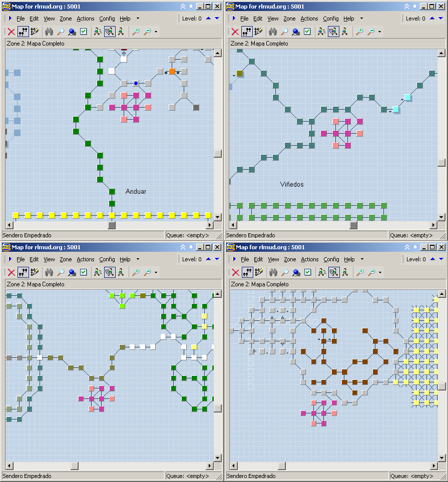
Task: Click scroll-right arrow of Anduar map
Action: (x=210, y=225)
